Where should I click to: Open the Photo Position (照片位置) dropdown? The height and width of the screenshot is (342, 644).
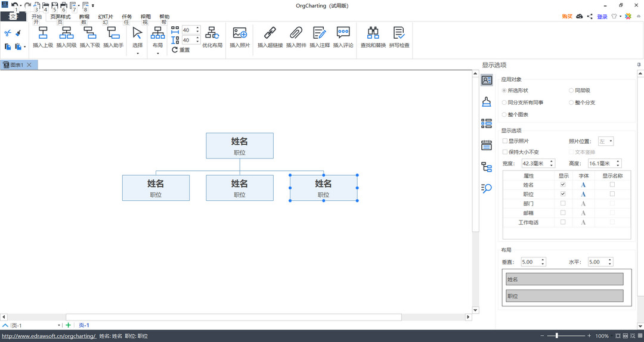(x=606, y=141)
